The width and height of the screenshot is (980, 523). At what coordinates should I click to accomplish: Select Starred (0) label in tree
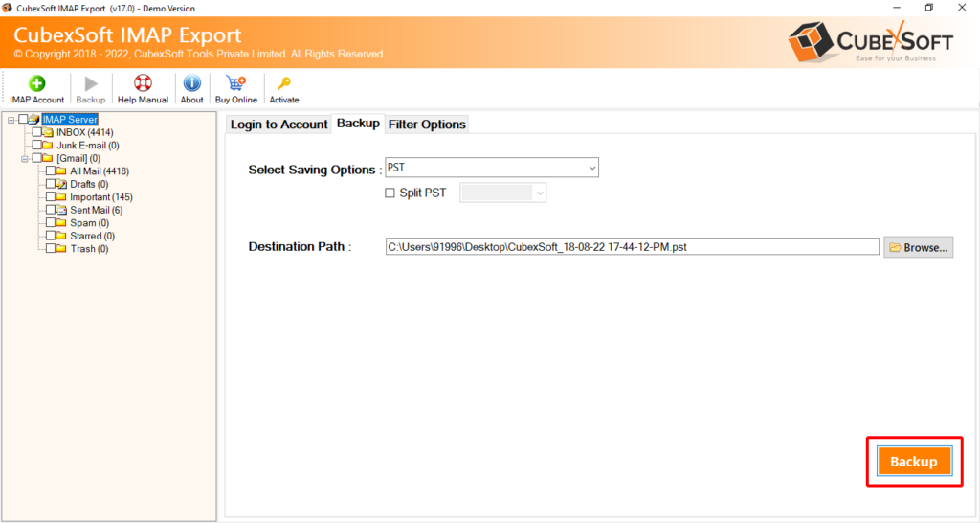pos(93,236)
